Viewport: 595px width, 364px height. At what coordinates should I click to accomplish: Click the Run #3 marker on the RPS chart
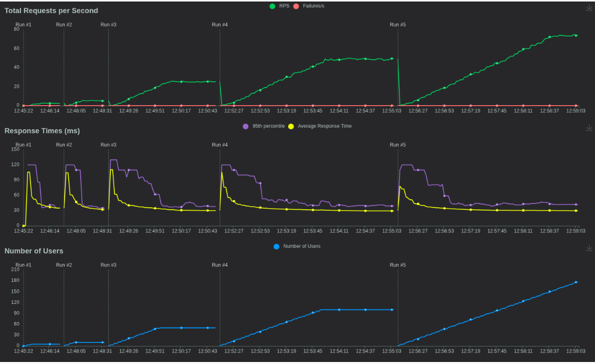[x=108, y=24]
